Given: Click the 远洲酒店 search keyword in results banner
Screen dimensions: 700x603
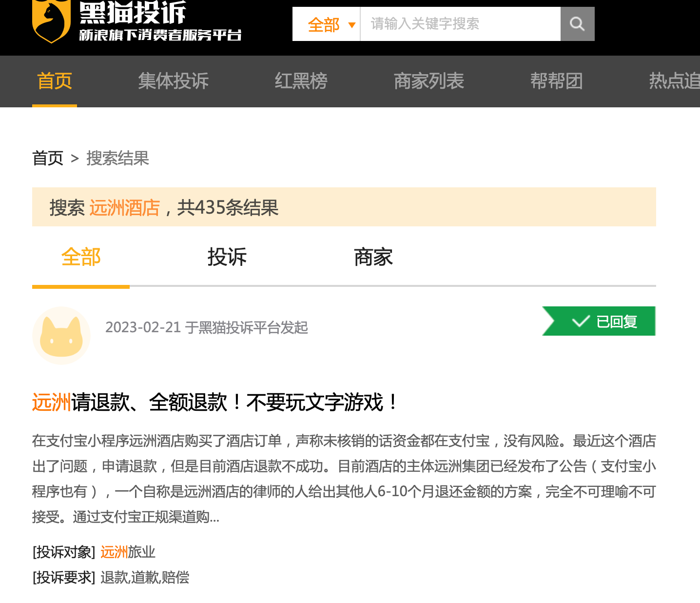Looking at the screenshot, I should pyautogui.click(x=125, y=208).
